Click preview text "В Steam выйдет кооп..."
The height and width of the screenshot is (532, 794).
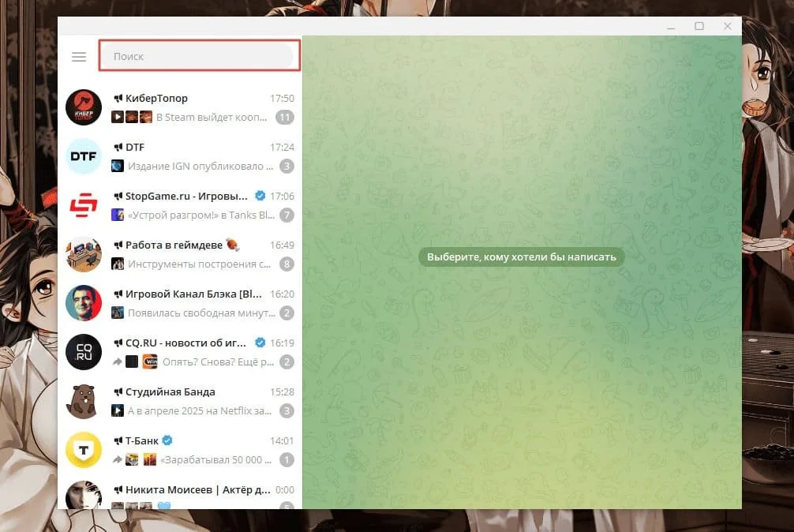[x=212, y=118]
